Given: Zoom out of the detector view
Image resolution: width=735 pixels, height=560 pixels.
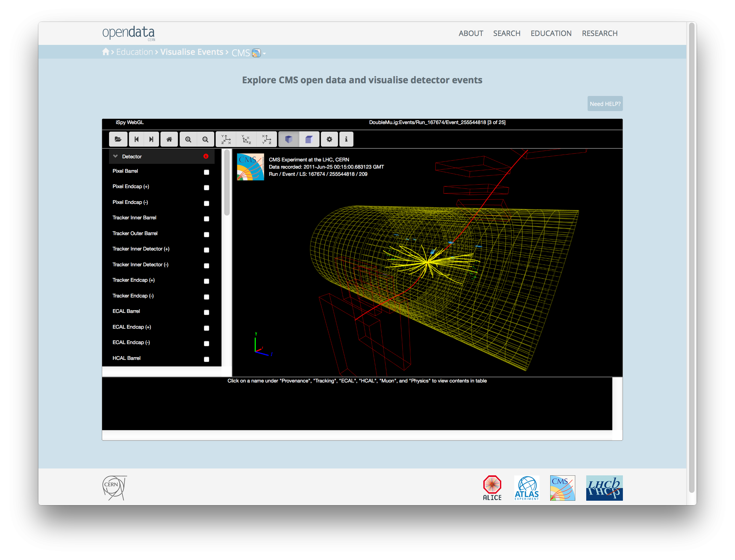Looking at the screenshot, I should click(205, 139).
